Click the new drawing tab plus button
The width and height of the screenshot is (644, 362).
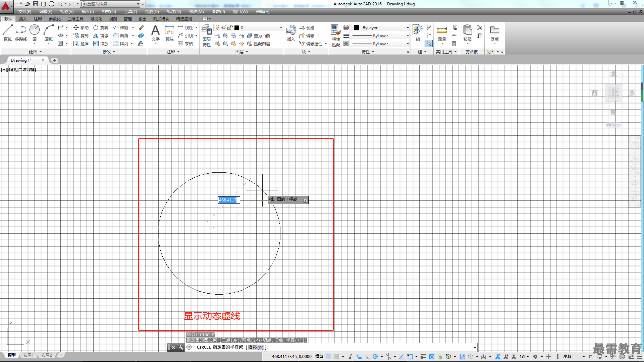(55, 60)
